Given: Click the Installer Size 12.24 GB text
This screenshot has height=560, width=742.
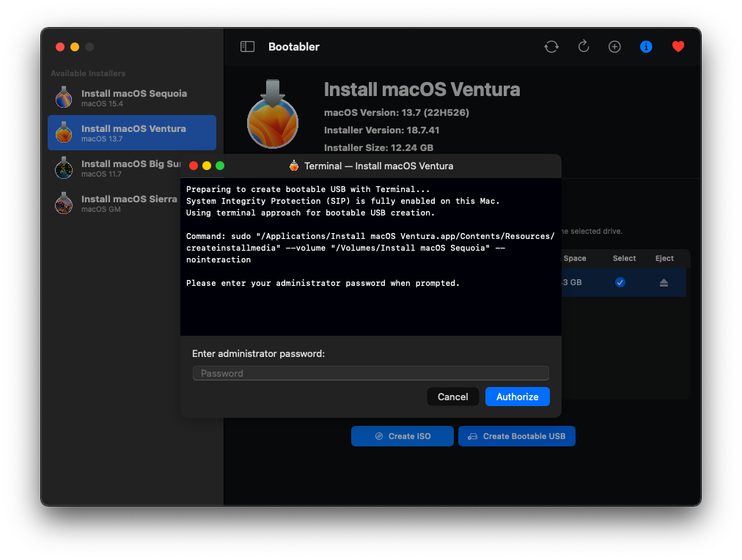Looking at the screenshot, I should click(x=378, y=147).
